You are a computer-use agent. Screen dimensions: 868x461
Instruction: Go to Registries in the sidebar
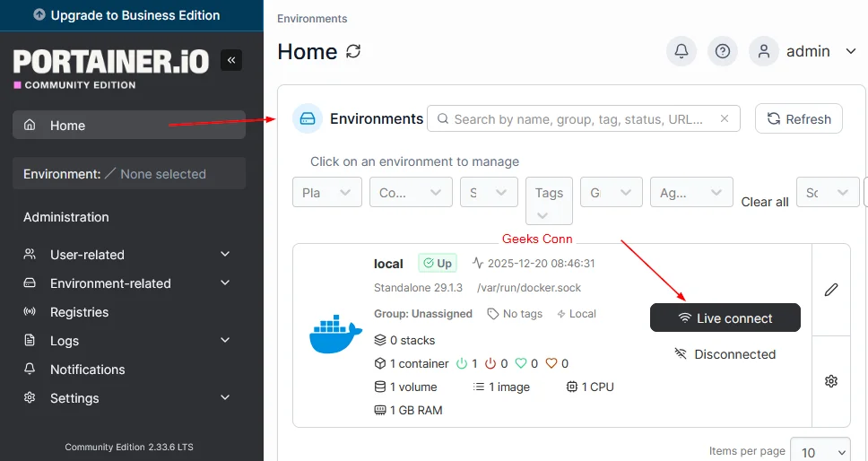click(x=79, y=312)
